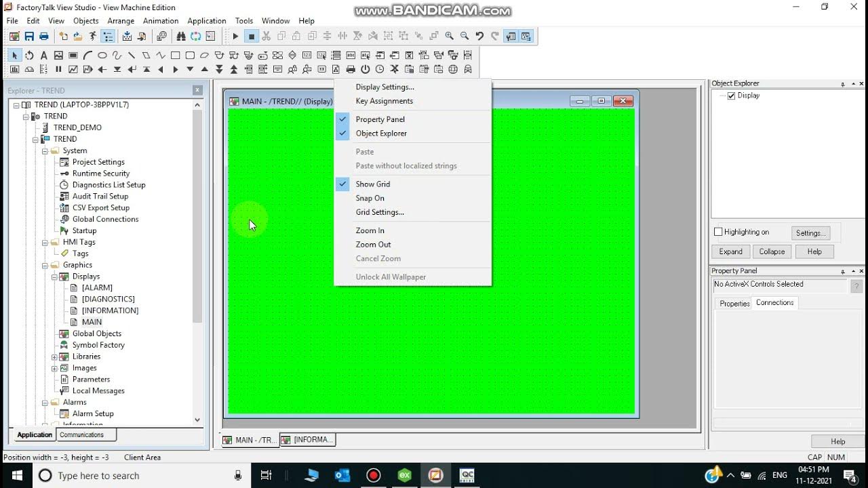Select the Shutdown power button icon

[x=365, y=69]
